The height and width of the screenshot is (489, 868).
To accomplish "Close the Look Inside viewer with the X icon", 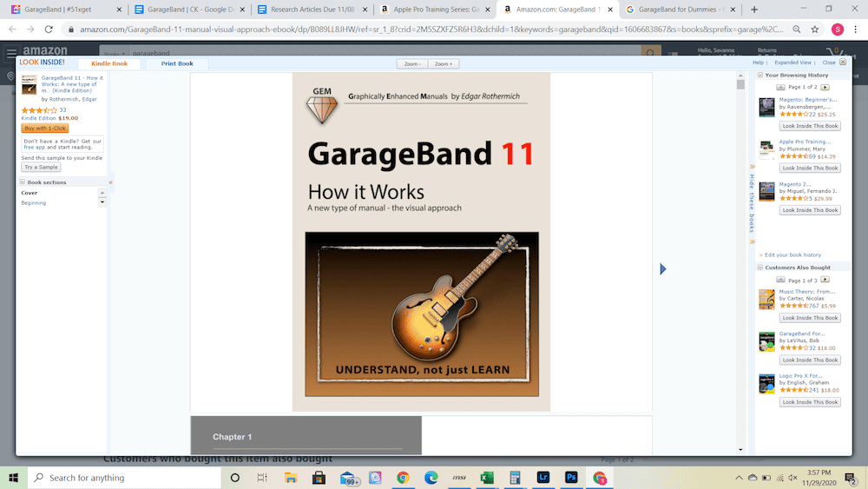I will click(843, 62).
